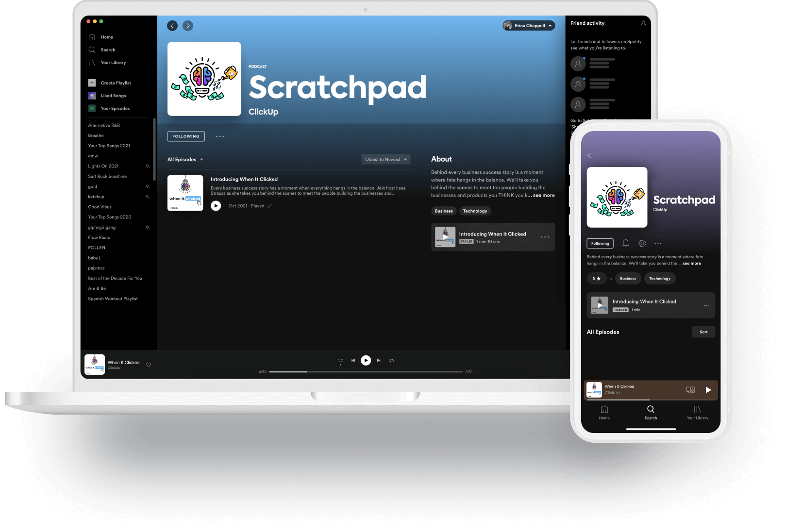Open Your Top Songs 2020 playlist
Screen dimensions: 786x532
coord(109,217)
